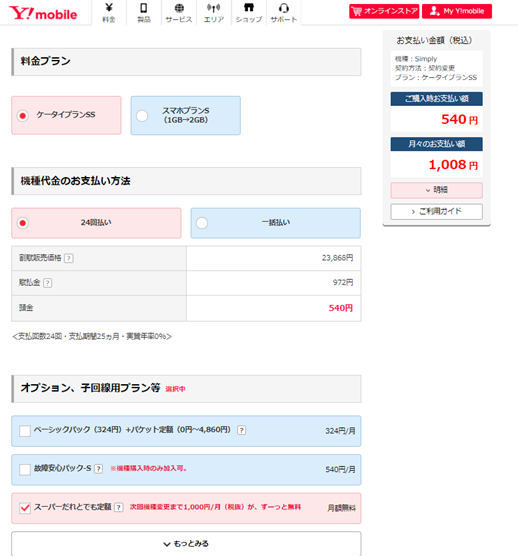Click help icon next to 賦払金
Screen dimensions: 518x556
coord(48,283)
